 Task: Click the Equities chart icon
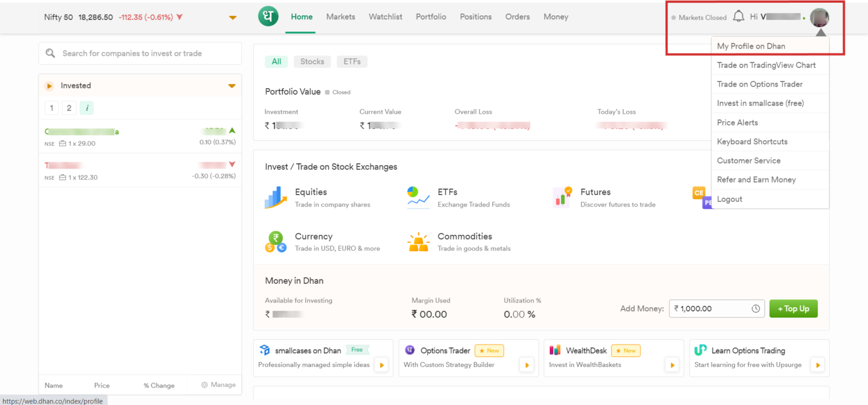[x=276, y=197]
